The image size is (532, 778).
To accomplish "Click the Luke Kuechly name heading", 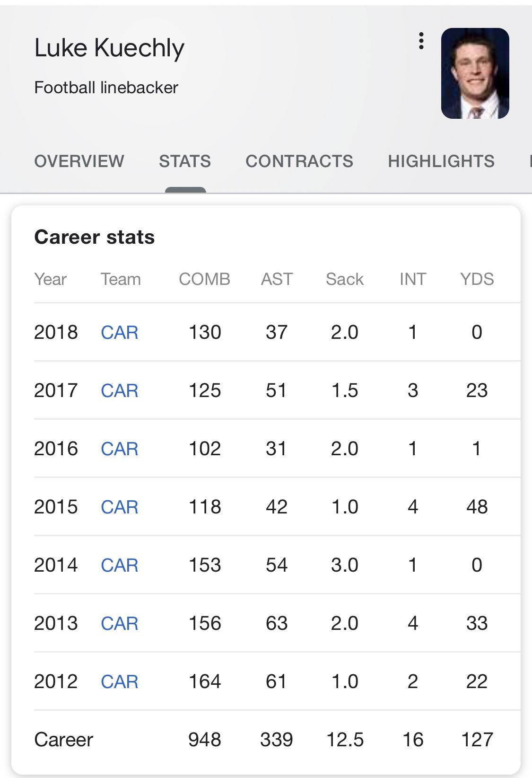I will pos(109,49).
